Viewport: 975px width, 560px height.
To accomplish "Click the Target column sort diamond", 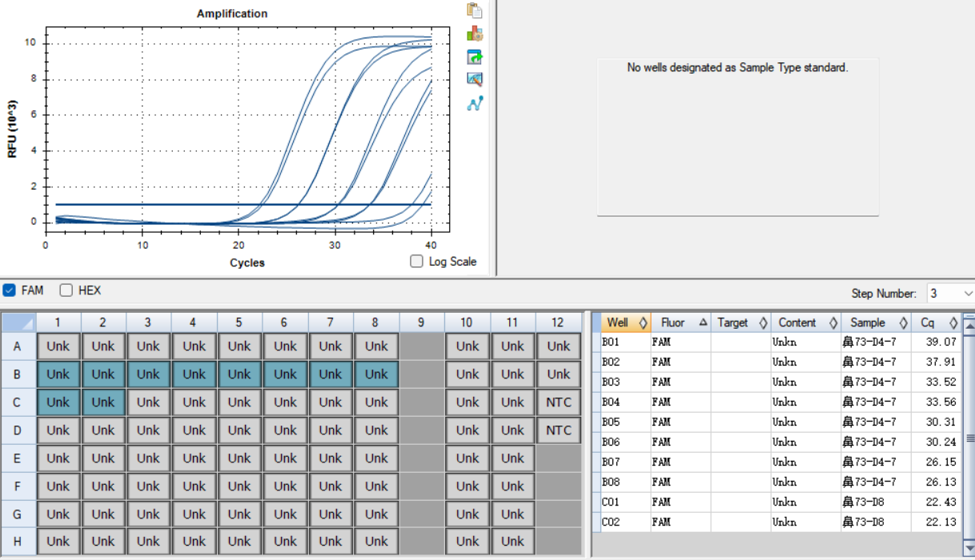I will tap(763, 323).
